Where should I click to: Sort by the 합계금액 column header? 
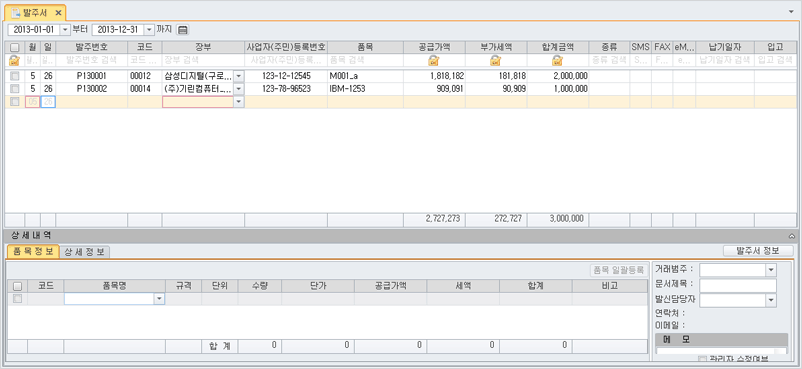click(558, 47)
